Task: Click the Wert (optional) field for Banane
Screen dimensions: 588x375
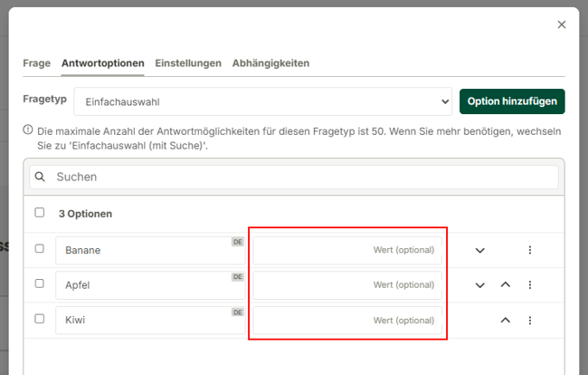Action: point(347,250)
